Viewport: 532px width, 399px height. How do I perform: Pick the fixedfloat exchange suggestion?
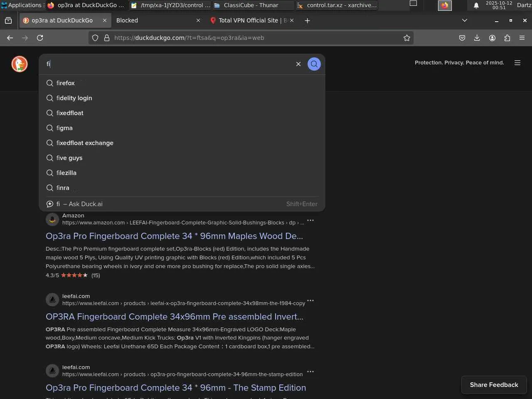[182, 143]
